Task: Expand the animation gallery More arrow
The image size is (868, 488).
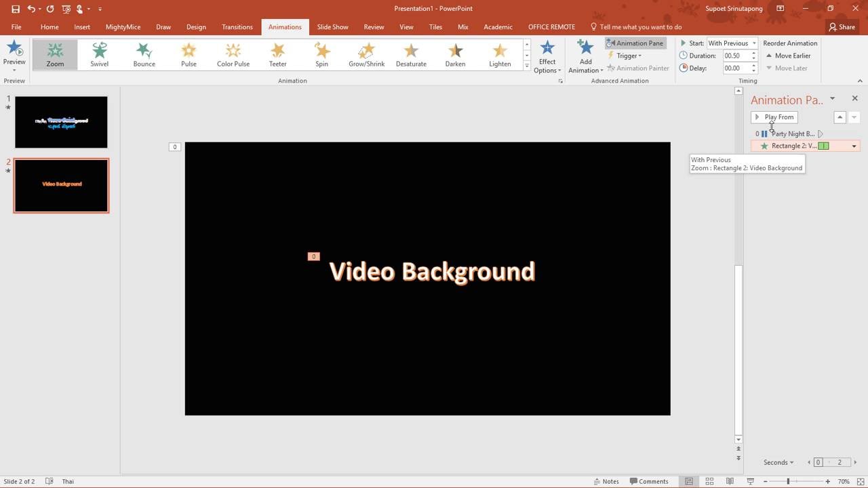Action: tap(526, 66)
